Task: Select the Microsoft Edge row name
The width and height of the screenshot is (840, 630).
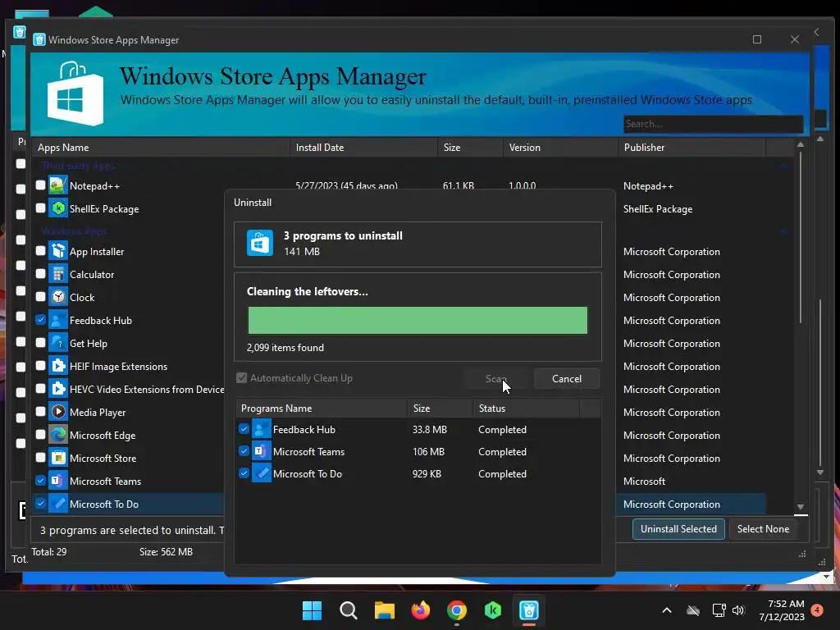Action: (103, 436)
